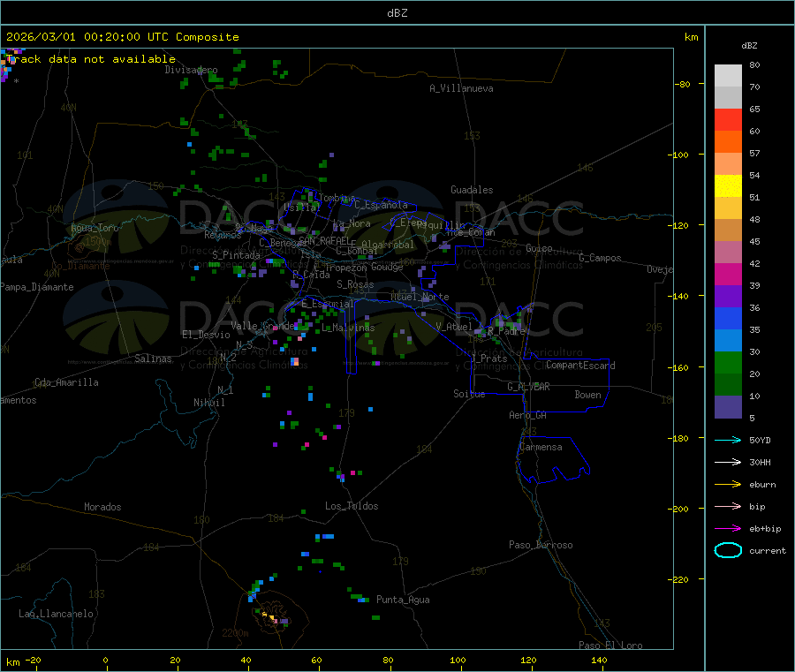Click the 'Valle_Grande' place label
795x672 pixels.
[x=262, y=325]
